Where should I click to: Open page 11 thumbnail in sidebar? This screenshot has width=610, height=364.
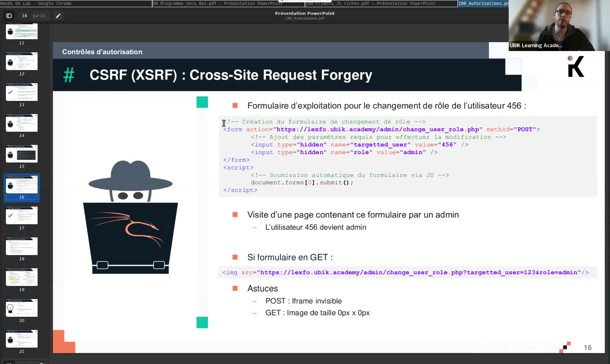point(22,31)
